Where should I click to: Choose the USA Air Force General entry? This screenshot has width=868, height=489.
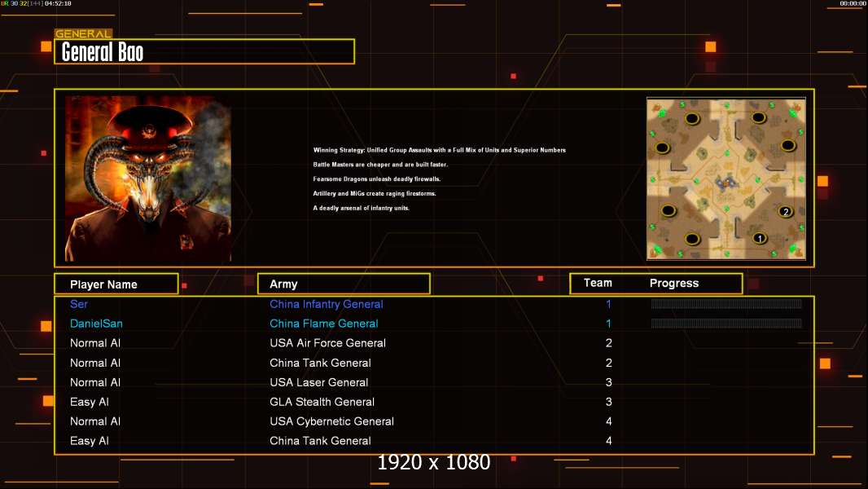pos(327,343)
